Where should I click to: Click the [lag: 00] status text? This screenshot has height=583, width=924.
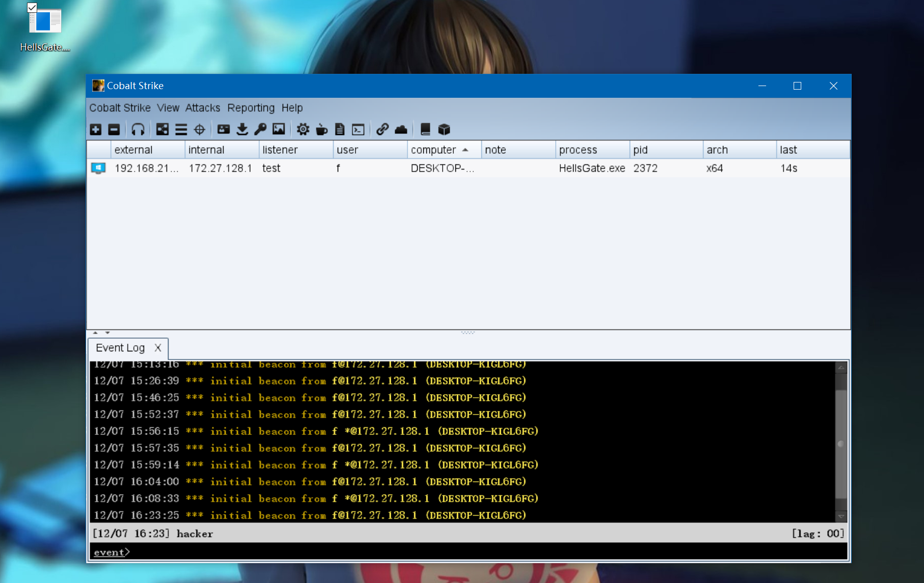[818, 534]
